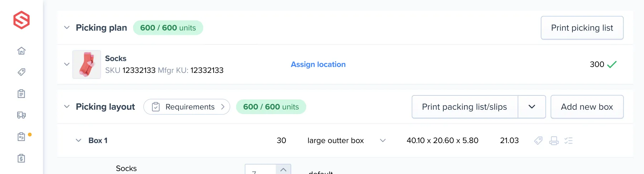Screen dimensions: 644x174
Task: Click the SKU 12332133 text
Action: click(131, 70)
